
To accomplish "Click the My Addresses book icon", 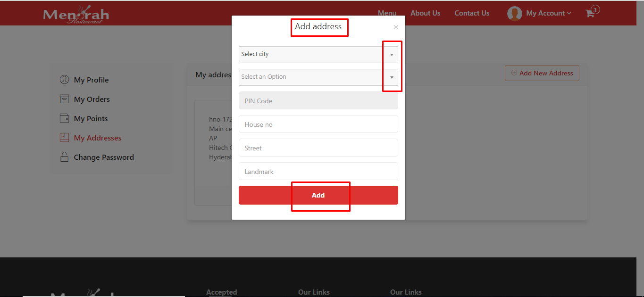I will [x=64, y=138].
